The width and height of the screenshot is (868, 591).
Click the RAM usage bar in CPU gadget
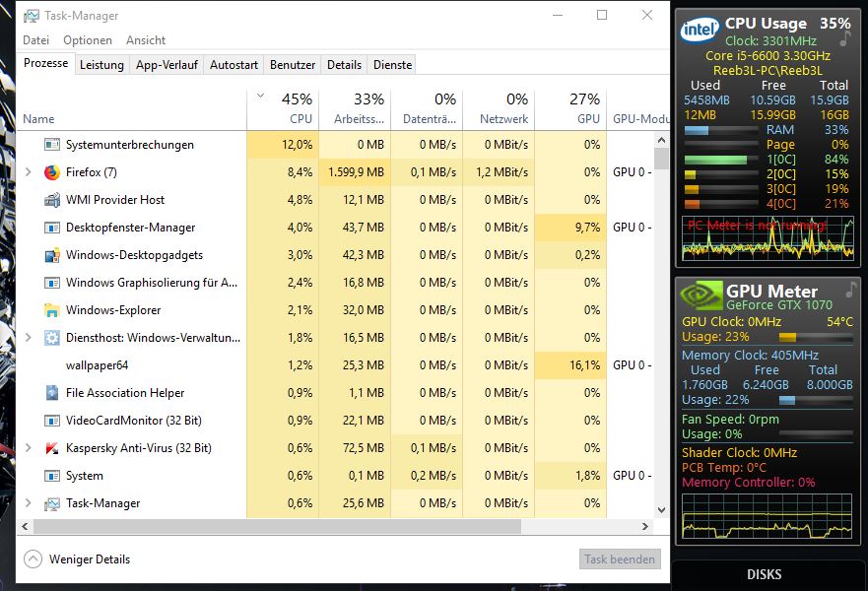tap(721, 131)
